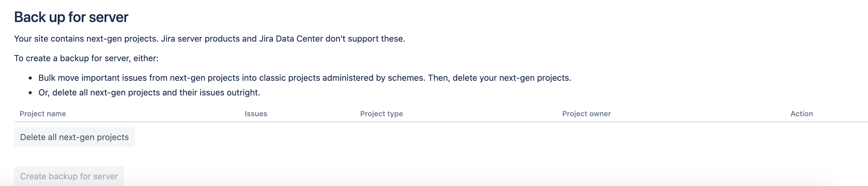
Task: Select the Issues column header
Action: pyautogui.click(x=256, y=114)
